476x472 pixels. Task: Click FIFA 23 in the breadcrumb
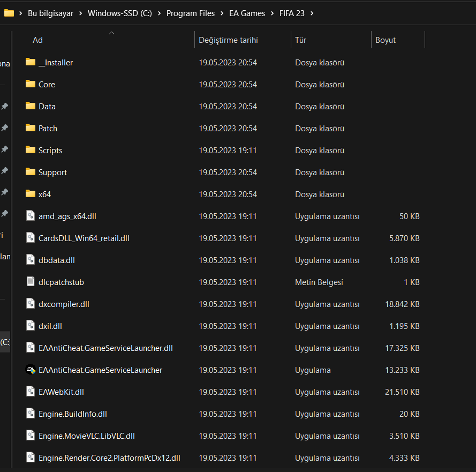(292, 13)
